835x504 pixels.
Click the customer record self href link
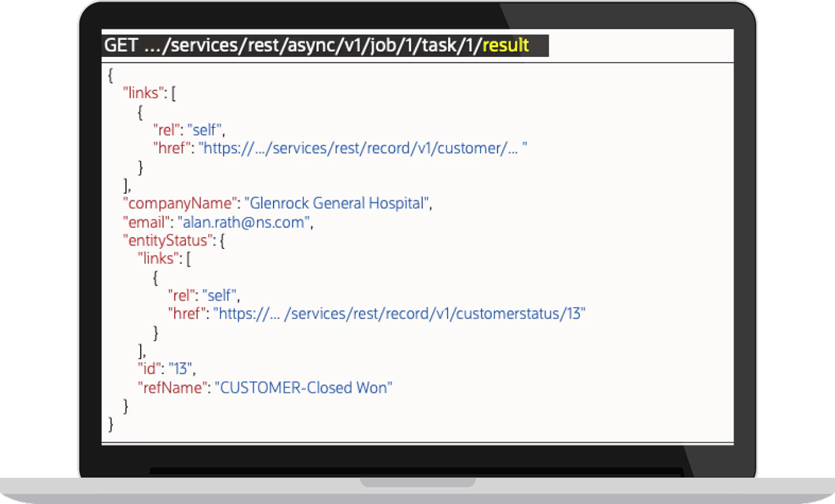click(362, 148)
